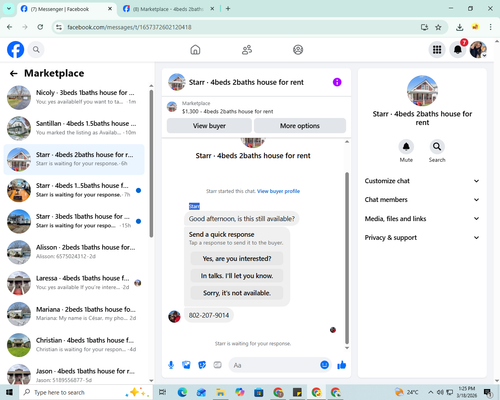Open the Alisson 2beds 1baths conversation

coord(74,252)
